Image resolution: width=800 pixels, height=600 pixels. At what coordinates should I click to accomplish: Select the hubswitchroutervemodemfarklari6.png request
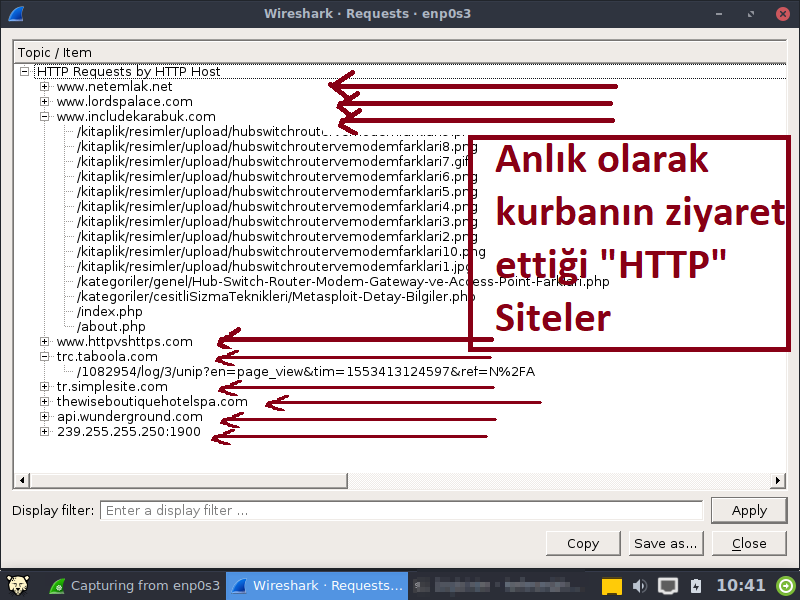(277, 177)
